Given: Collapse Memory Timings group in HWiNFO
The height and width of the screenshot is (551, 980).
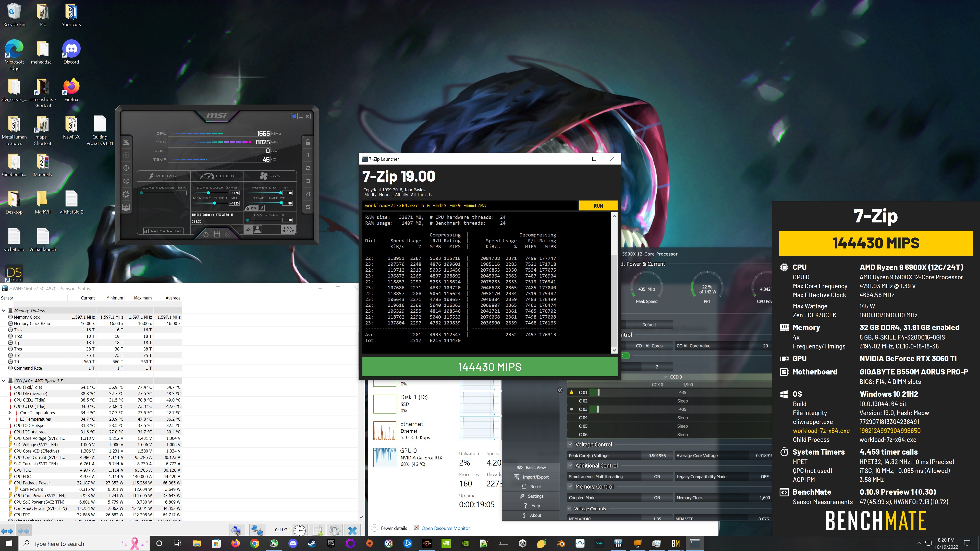Looking at the screenshot, I should pos(4,311).
